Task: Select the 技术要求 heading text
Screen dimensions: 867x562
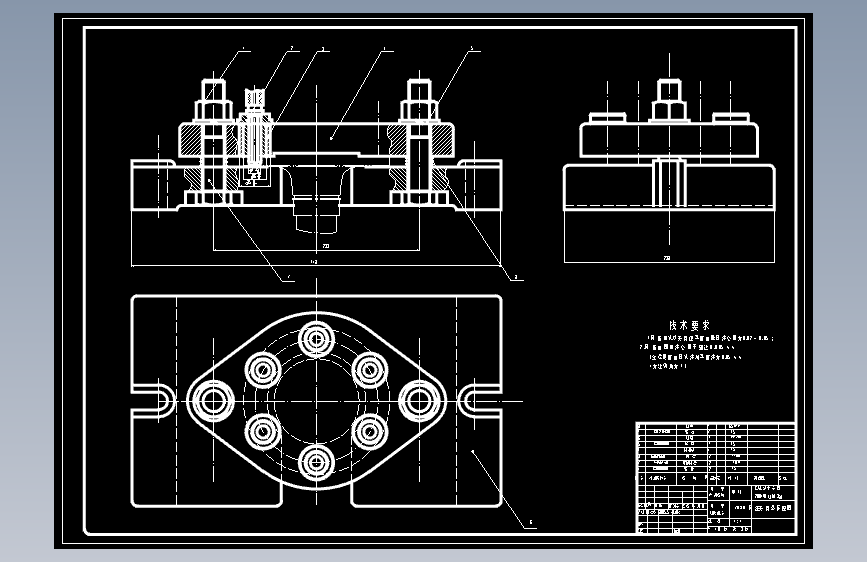Action: click(690, 325)
